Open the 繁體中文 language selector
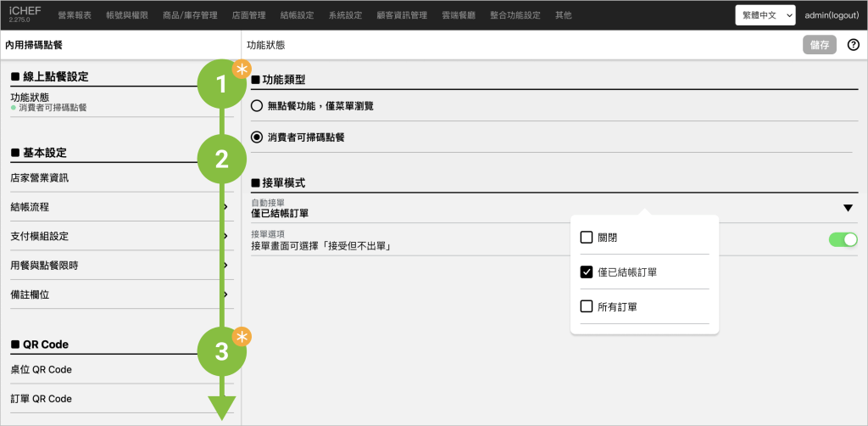 [x=765, y=15]
